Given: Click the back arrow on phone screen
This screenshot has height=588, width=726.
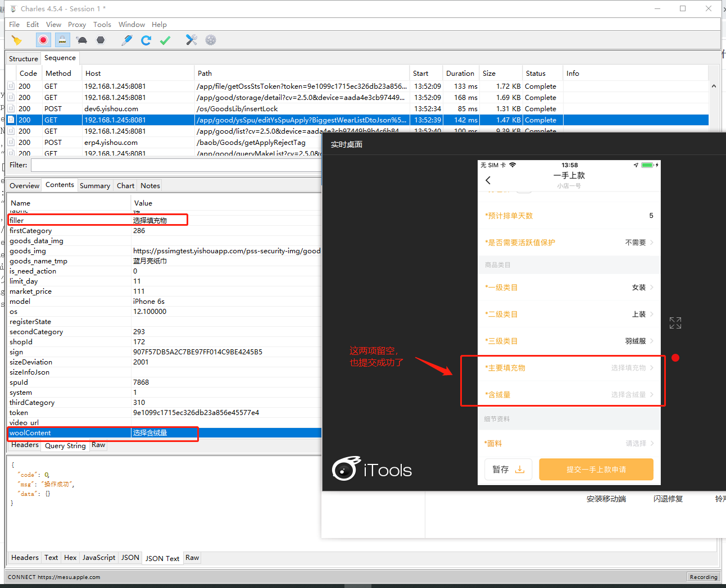Looking at the screenshot, I should 488,180.
